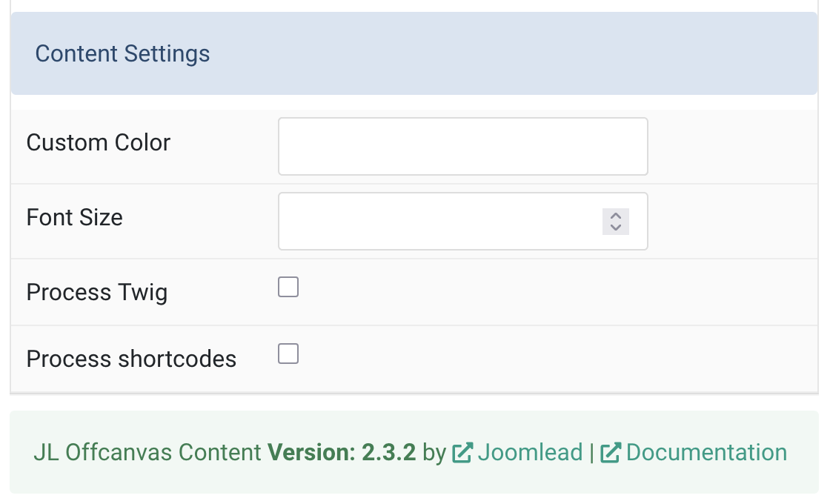
Task: Click the Font Size label
Action: (x=75, y=217)
